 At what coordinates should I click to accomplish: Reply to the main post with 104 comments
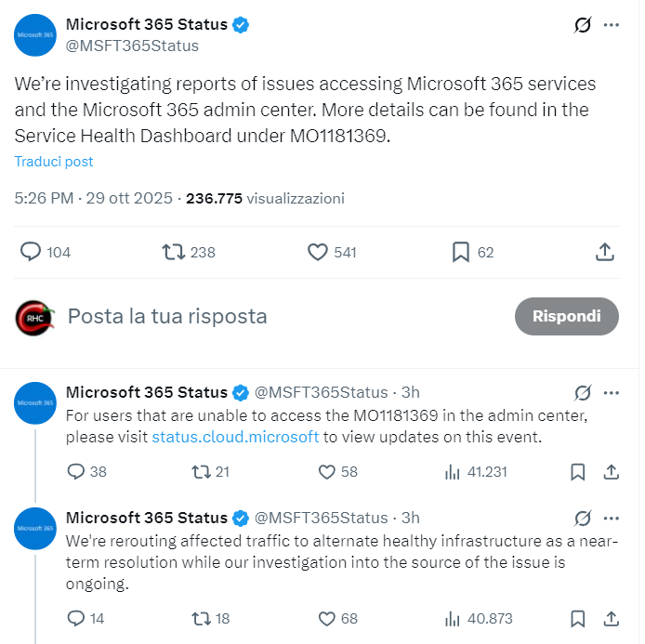tap(32, 252)
